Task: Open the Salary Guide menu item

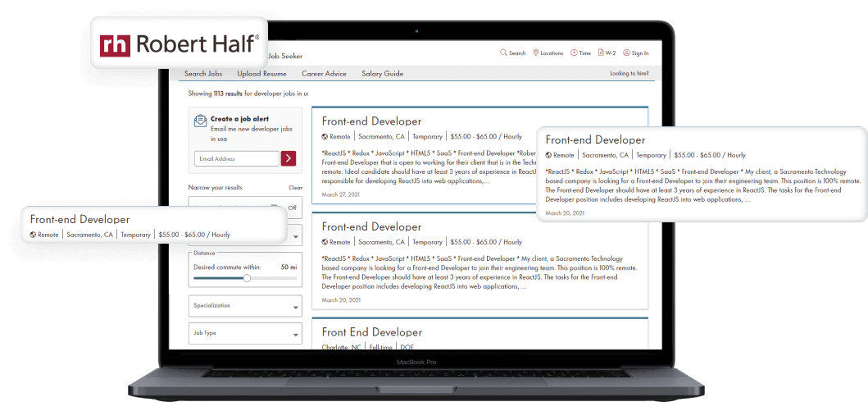Action: point(382,74)
